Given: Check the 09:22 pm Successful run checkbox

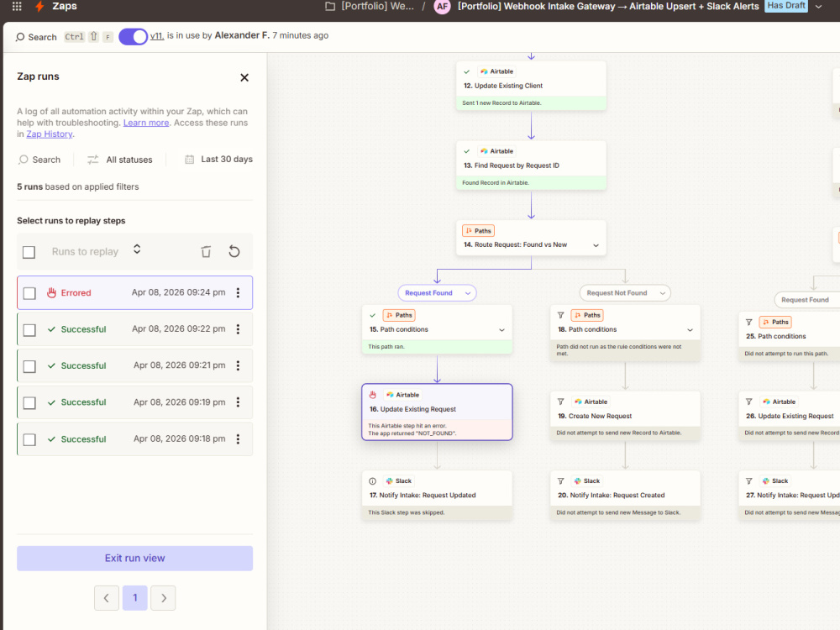Looking at the screenshot, I should click(29, 329).
